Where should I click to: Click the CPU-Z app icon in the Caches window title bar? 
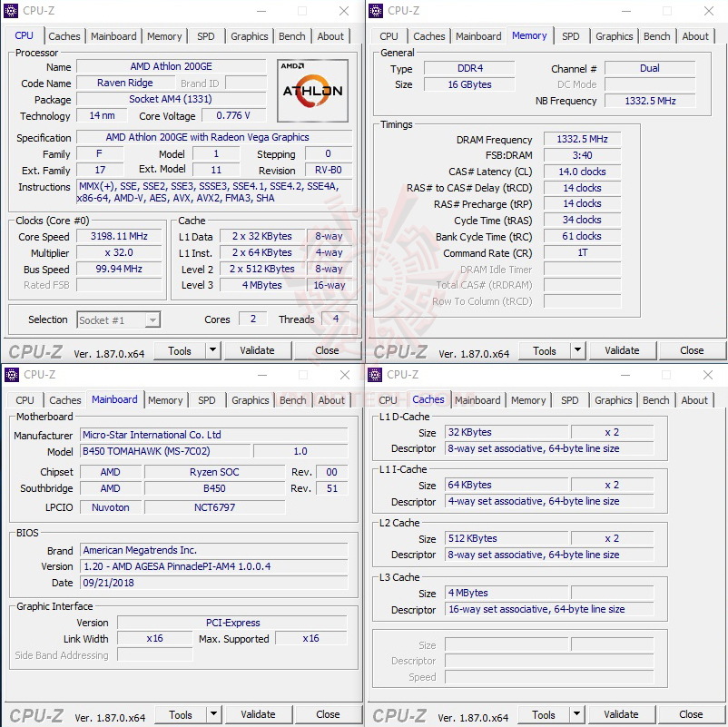(375, 374)
